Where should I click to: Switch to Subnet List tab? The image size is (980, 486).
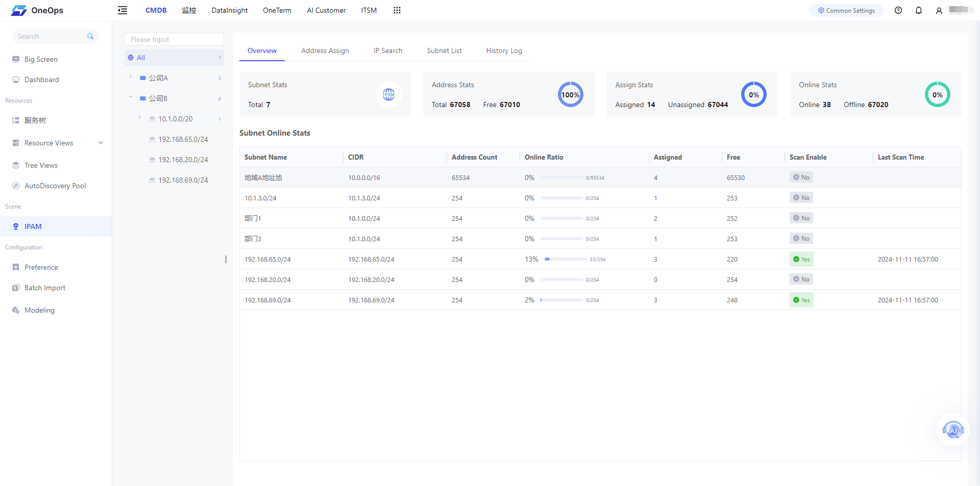pyautogui.click(x=444, y=50)
